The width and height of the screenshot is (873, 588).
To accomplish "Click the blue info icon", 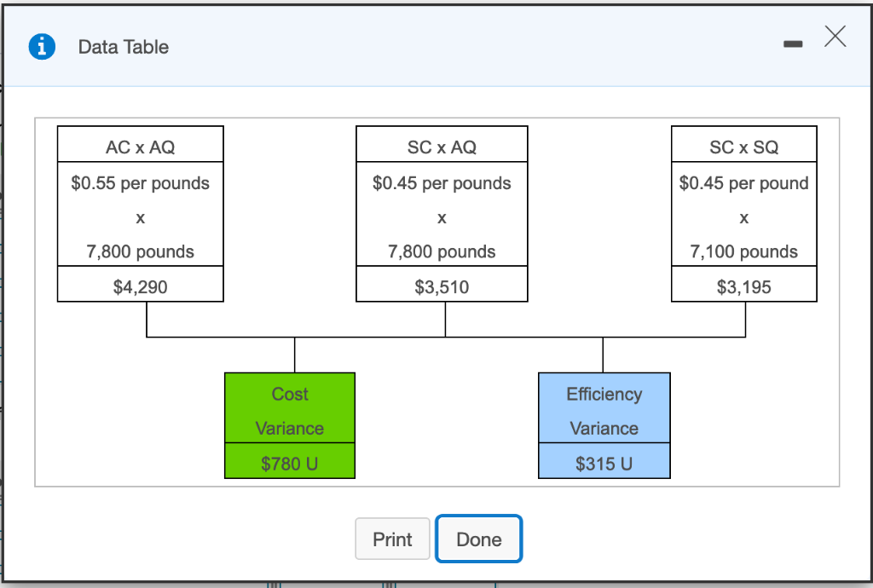I will 42,47.
